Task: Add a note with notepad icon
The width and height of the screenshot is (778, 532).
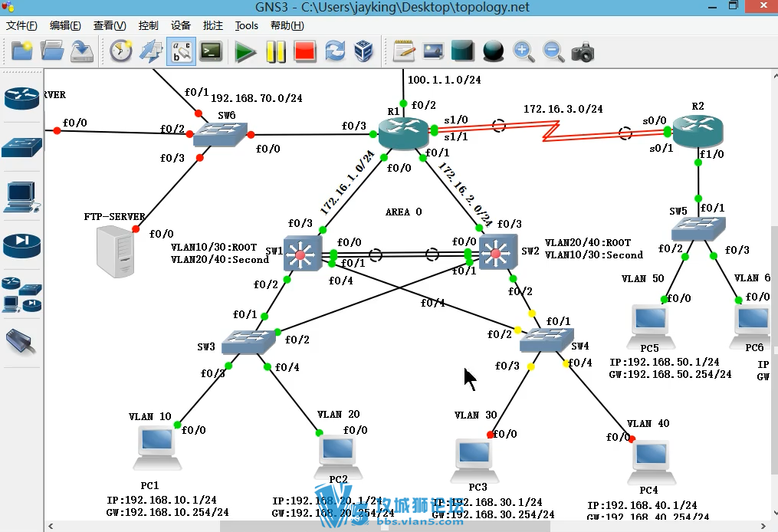Action: coord(403,51)
